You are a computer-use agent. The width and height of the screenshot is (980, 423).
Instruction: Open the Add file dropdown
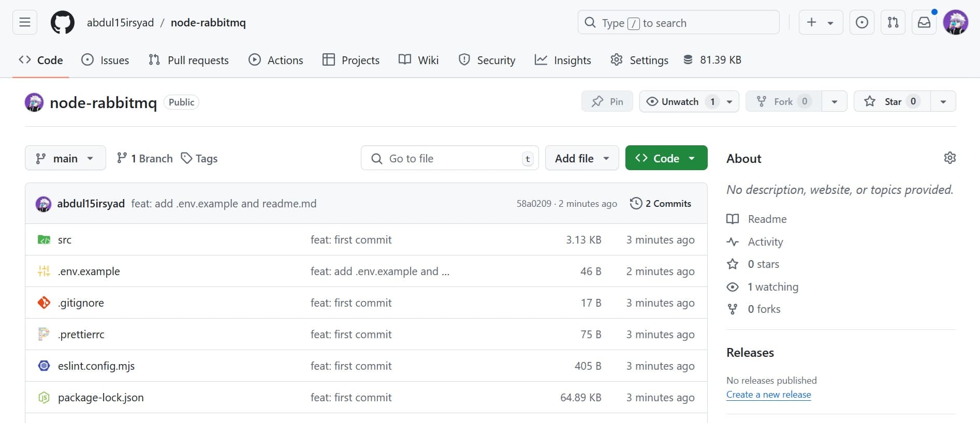coord(582,158)
